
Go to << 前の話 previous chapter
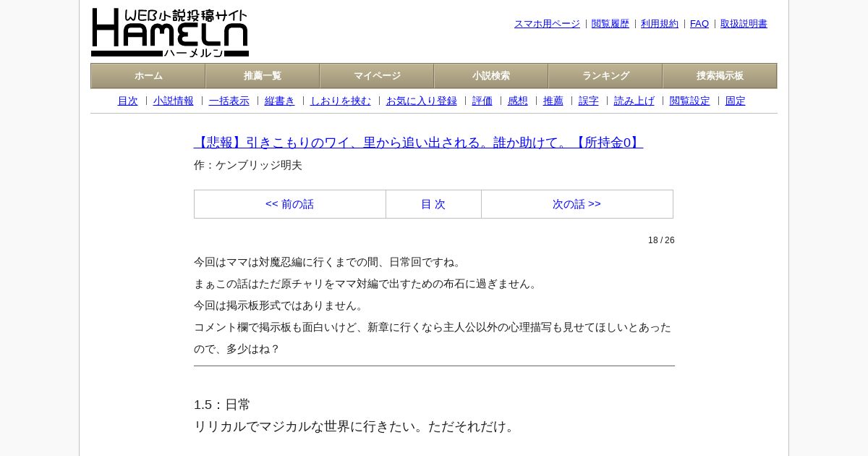289,204
